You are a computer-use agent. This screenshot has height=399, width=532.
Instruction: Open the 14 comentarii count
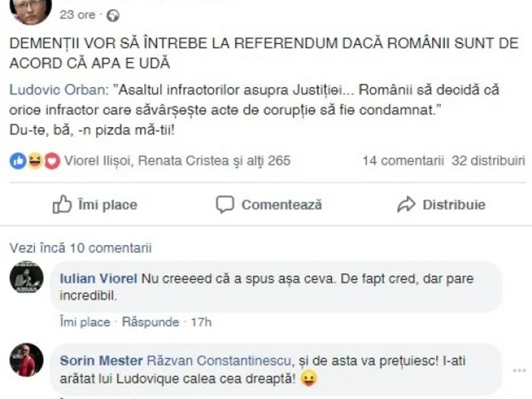(403, 160)
